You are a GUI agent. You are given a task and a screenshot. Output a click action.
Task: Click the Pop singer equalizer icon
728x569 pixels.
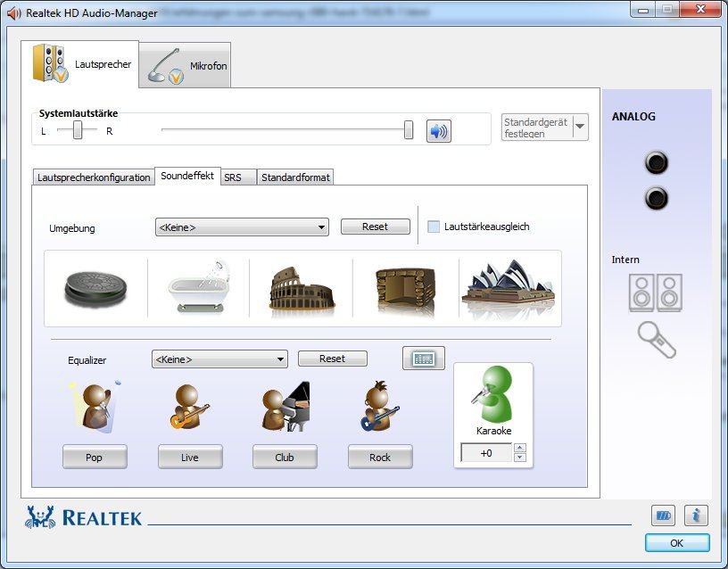click(95, 407)
